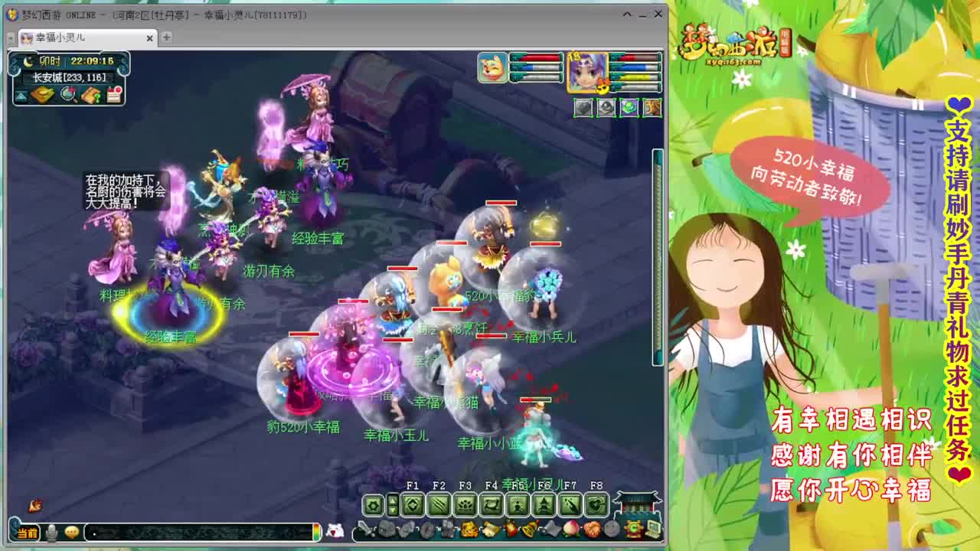Image resolution: width=980 pixels, height=551 pixels.
Task: Switch shortcut bar page down arrow
Action: coord(393,510)
